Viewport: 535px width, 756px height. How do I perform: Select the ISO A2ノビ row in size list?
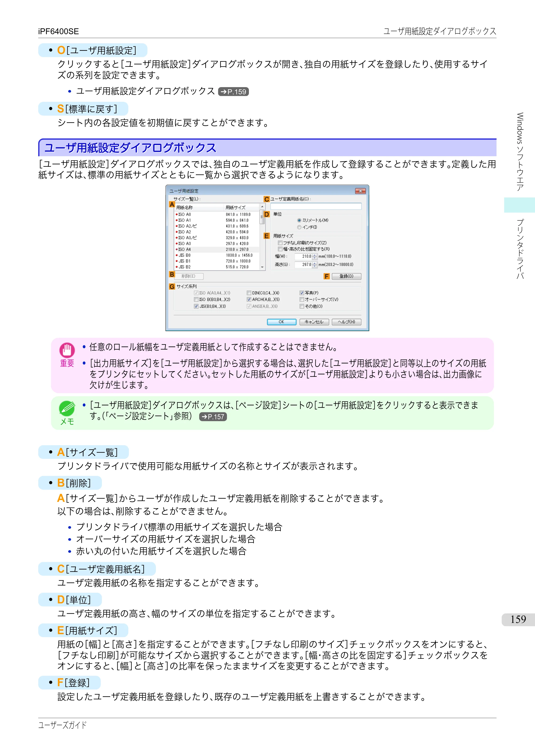(x=217, y=226)
